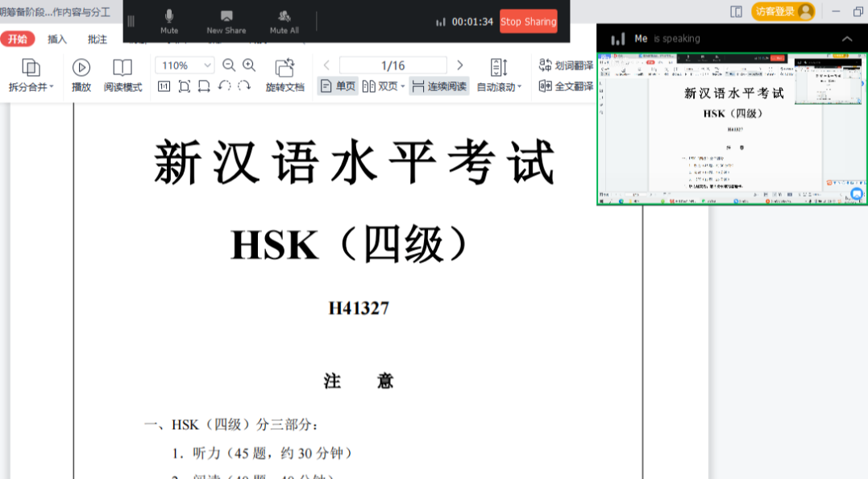Switch to 单页 single page view
Screen dimensions: 868x479
[338, 86]
